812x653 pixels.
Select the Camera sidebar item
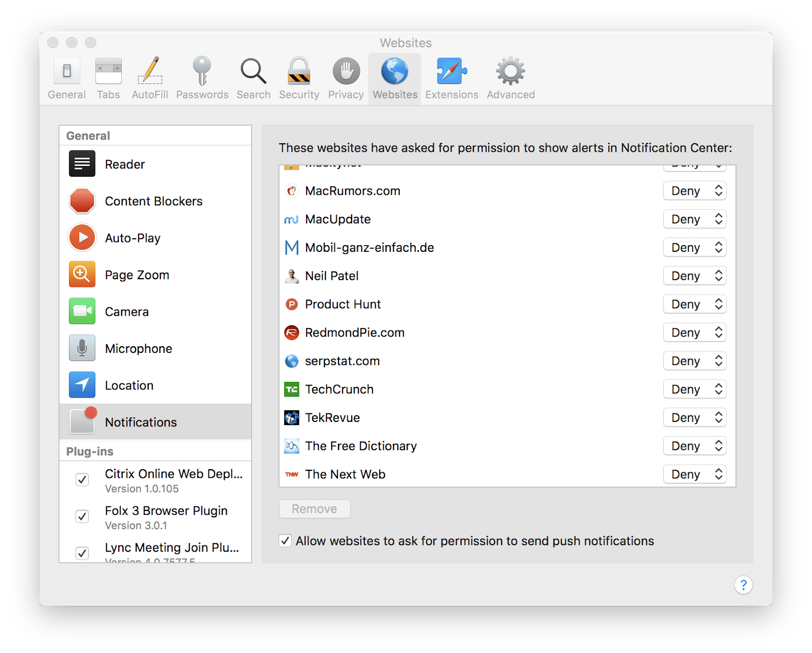click(x=126, y=311)
